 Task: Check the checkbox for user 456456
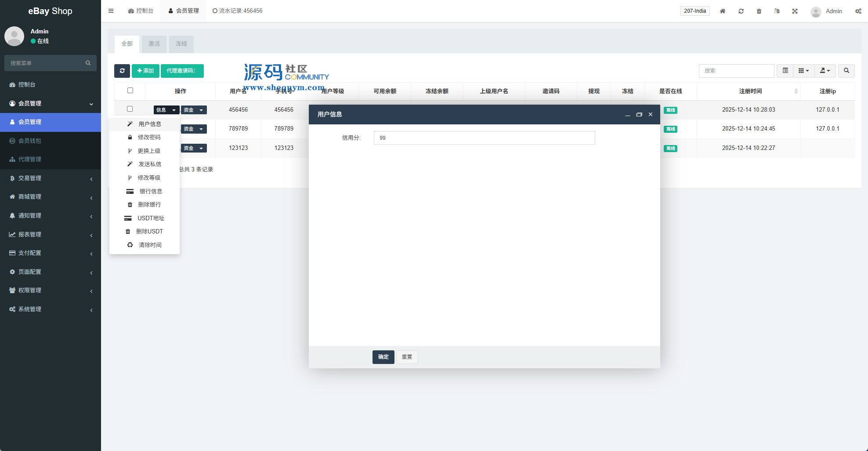point(130,109)
